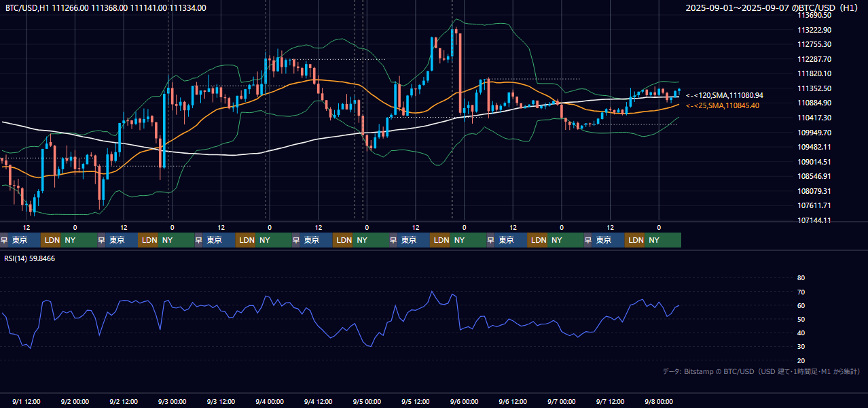
Task: Click RSI scale level 70
Action: (x=801, y=292)
